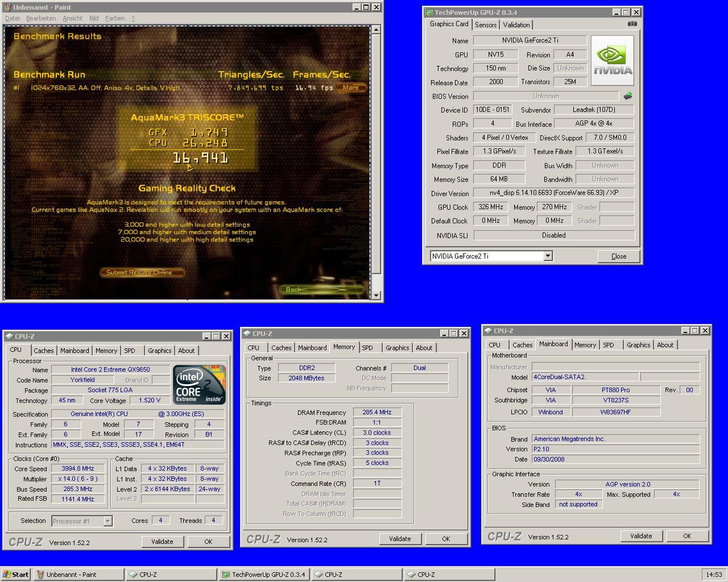Select the Graphics Card tab in GPU-Z
Viewport: 728px width, 582px height.
click(449, 24)
